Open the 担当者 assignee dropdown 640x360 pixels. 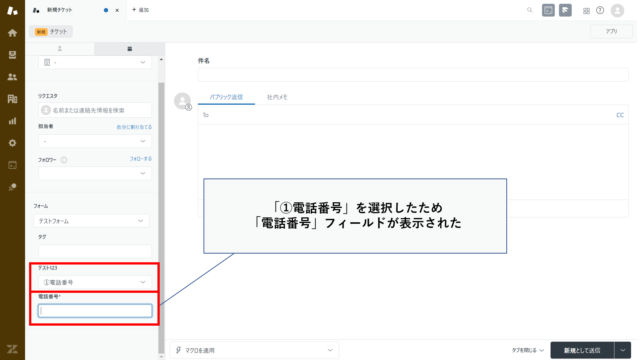(95, 141)
